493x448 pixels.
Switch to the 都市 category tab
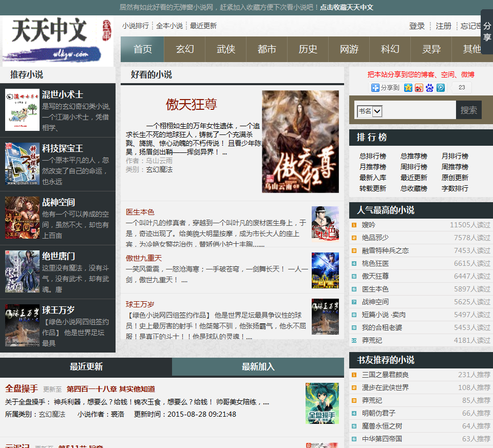click(x=267, y=49)
